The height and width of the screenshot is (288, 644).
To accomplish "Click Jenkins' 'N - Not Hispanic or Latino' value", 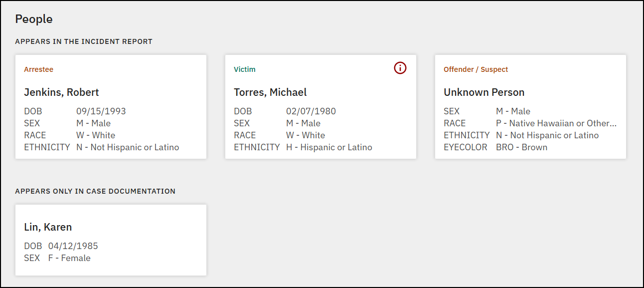I will (x=128, y=147).
